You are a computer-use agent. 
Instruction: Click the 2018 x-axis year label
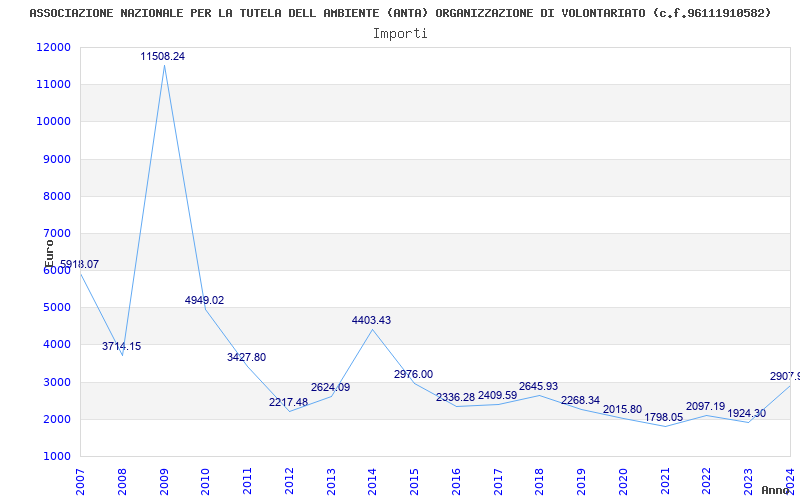[540, 481]
